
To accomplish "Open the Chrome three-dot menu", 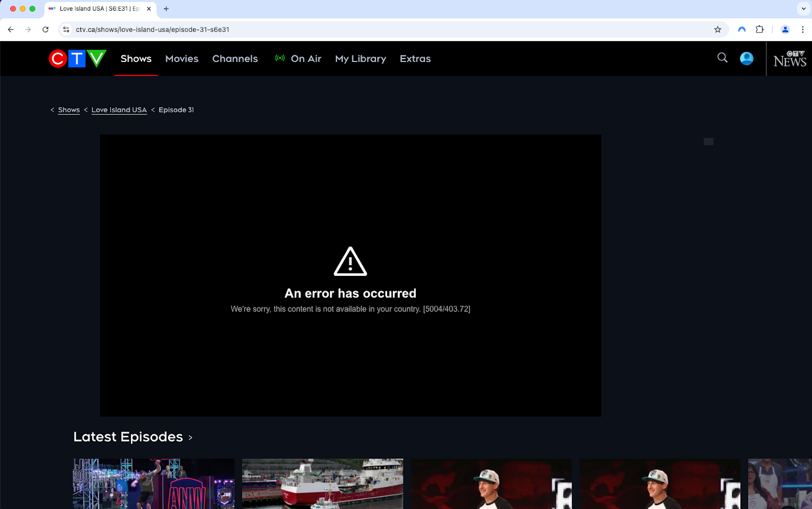I will (x=802, y=29).
